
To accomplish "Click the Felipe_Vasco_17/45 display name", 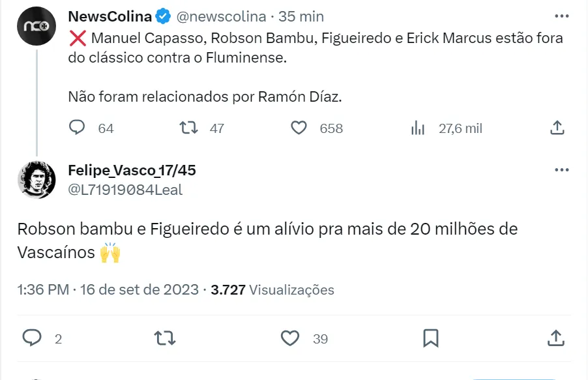I will 132,170.
